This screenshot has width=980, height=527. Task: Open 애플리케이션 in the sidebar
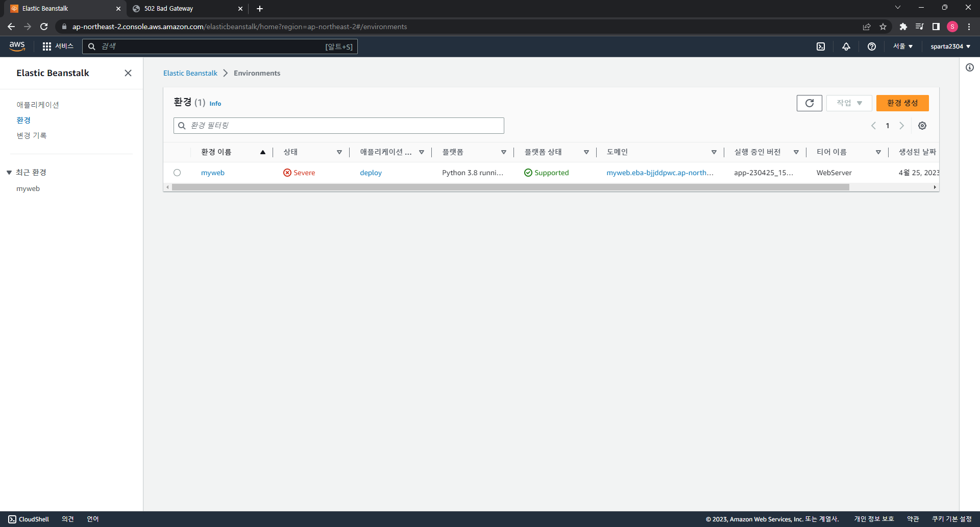(x=38, y=105)
